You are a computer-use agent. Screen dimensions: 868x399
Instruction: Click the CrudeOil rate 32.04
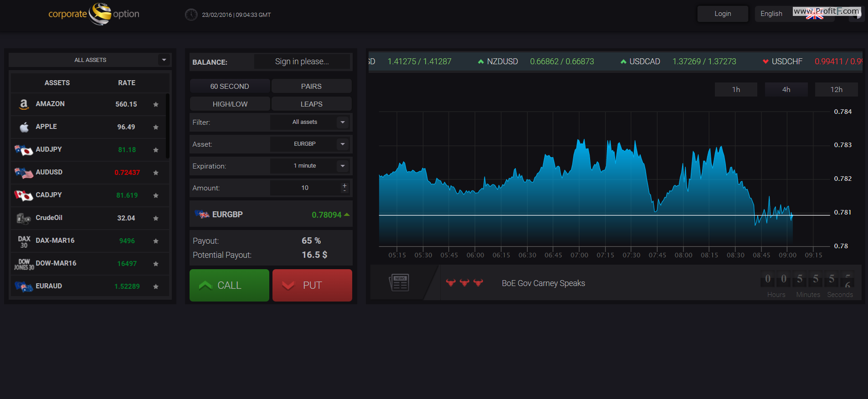[126, 218]
